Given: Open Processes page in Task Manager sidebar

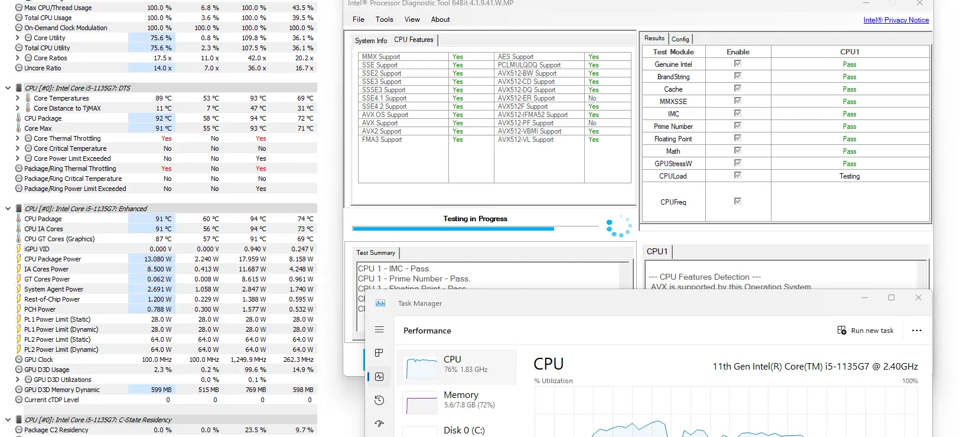Looking at the screenshot, I should (379, 353).
